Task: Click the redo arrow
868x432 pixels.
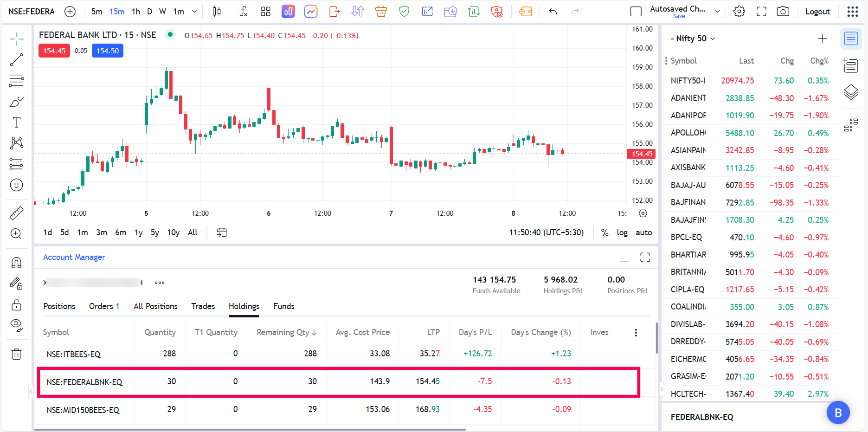Action: click(575, 12)
